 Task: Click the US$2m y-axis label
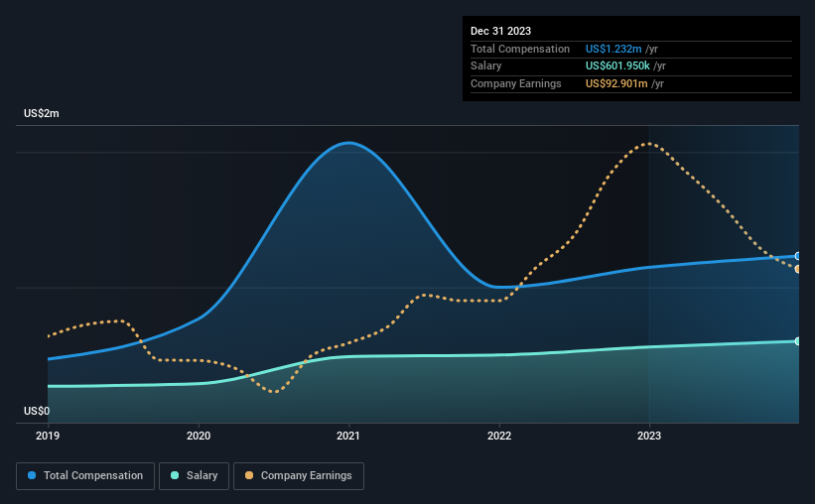42,113
